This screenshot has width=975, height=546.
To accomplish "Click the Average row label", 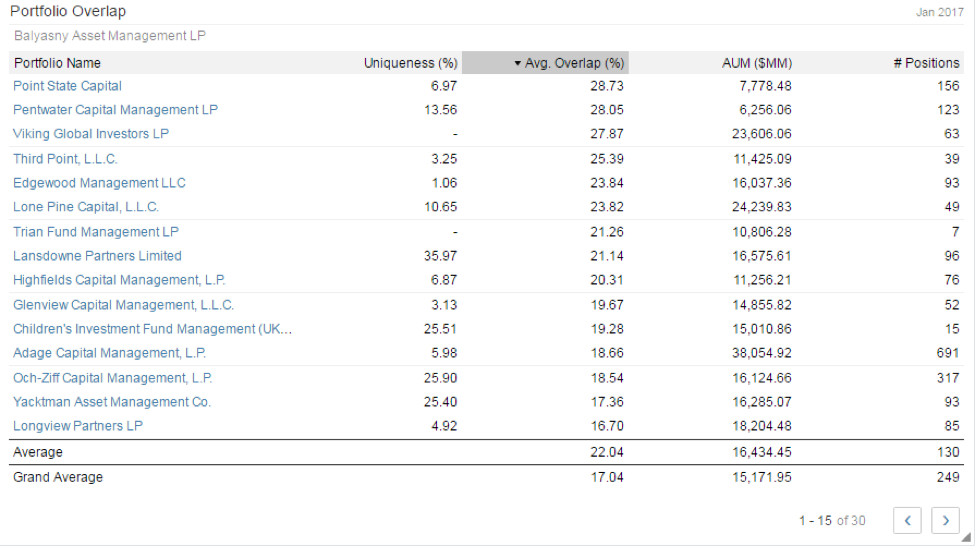I will pyautogui.click(x=38, y=452).
